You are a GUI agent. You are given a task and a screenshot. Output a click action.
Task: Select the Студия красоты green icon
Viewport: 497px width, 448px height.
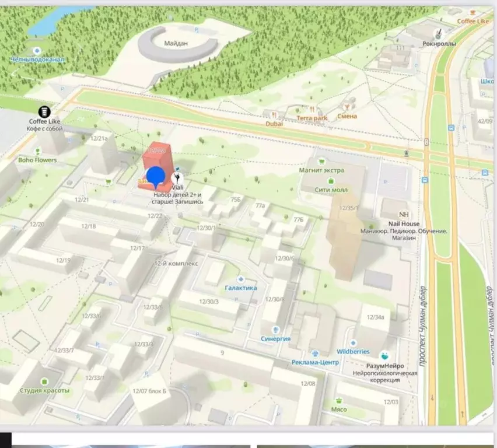pyautogui.click(x=44, y=381)
